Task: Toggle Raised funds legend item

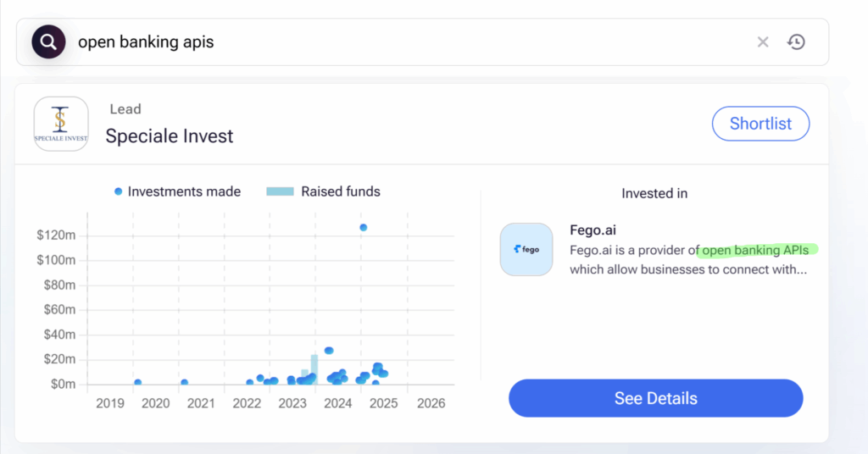Action: coord(323,191)
